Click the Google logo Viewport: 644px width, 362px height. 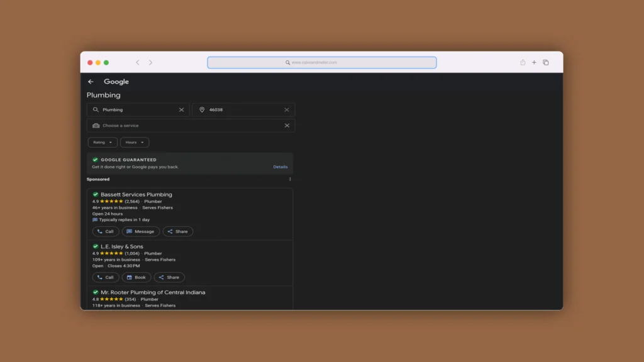tap(116, 82)
